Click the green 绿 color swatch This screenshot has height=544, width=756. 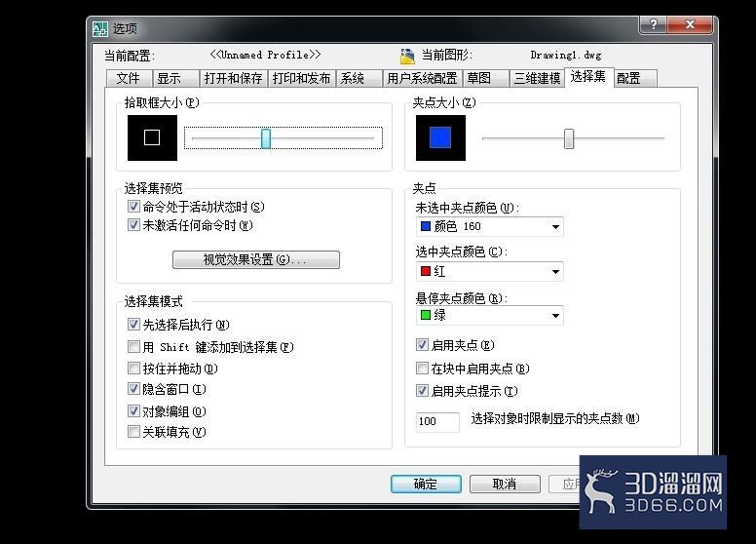click(x=426, y=315)
